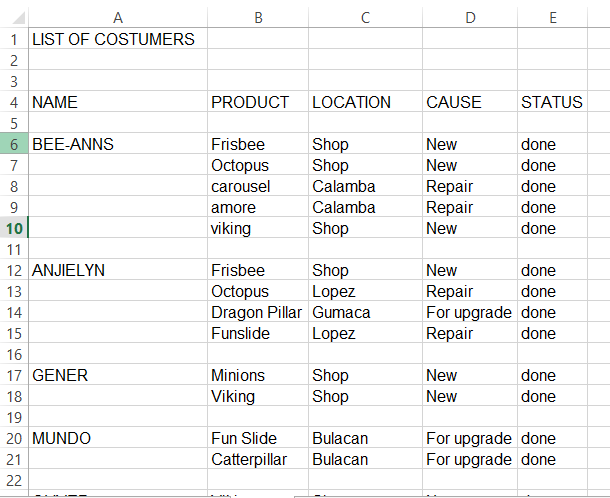
Task: Click the PRODUCT heading cell
Action: [x=250, y=102]
